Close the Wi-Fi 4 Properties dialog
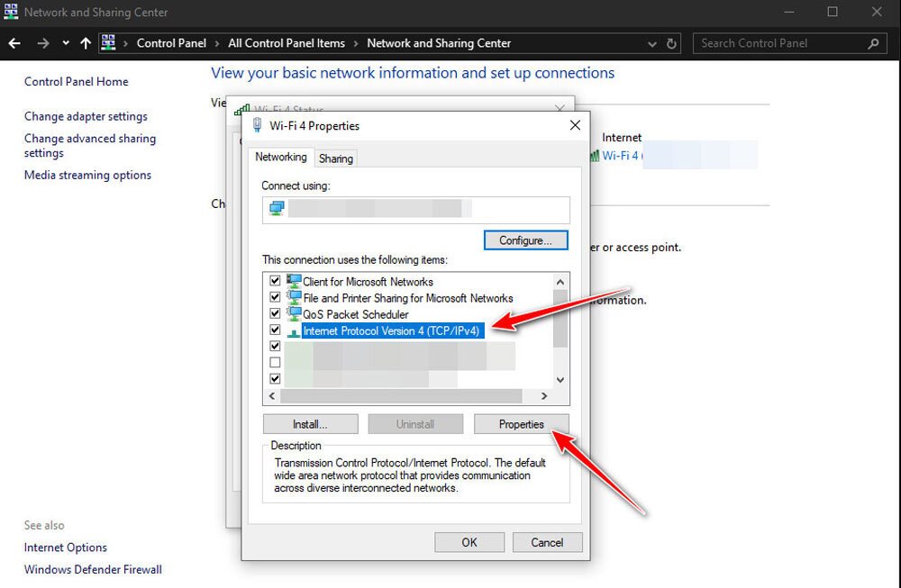Screen dimensions: 901x588 575,125
